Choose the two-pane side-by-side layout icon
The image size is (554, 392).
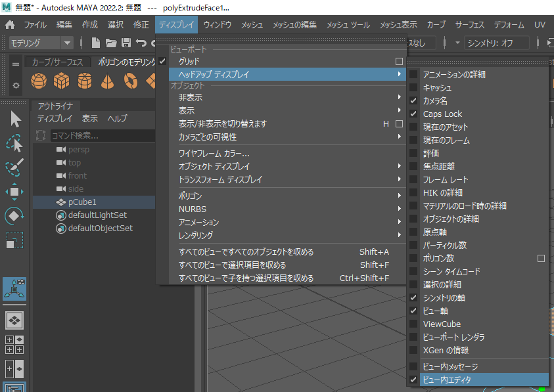14,369
